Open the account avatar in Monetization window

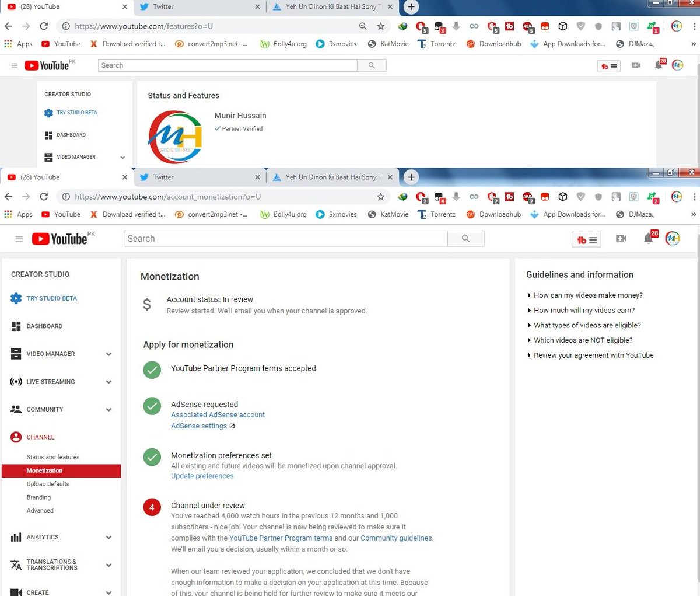click(x=673, y=238)
